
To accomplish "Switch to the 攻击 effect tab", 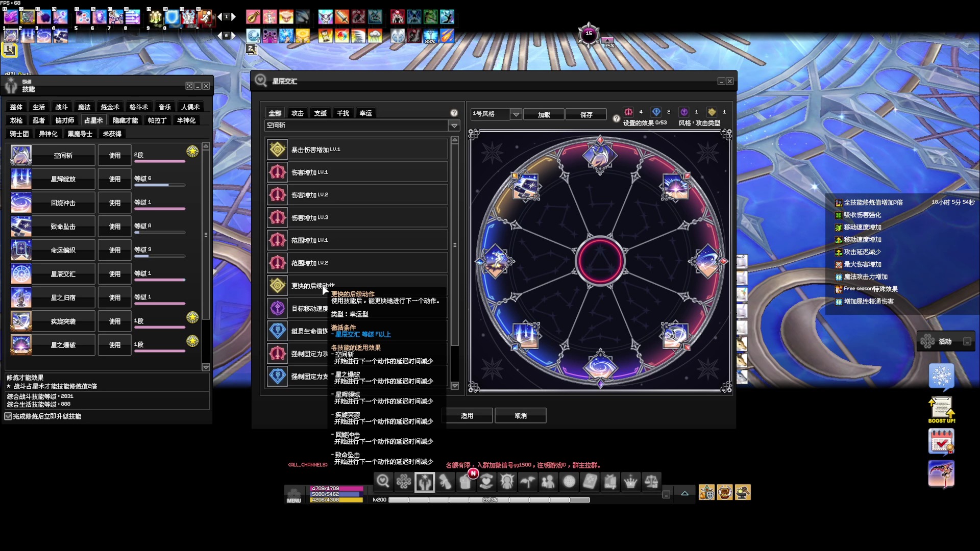I will (x=298, y=113).
